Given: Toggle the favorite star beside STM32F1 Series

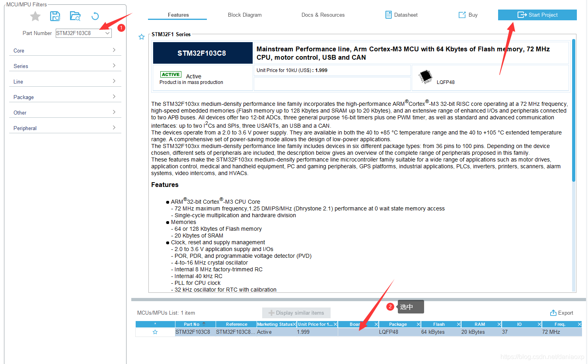Looking at the screenshot, I should coord(141,37).
